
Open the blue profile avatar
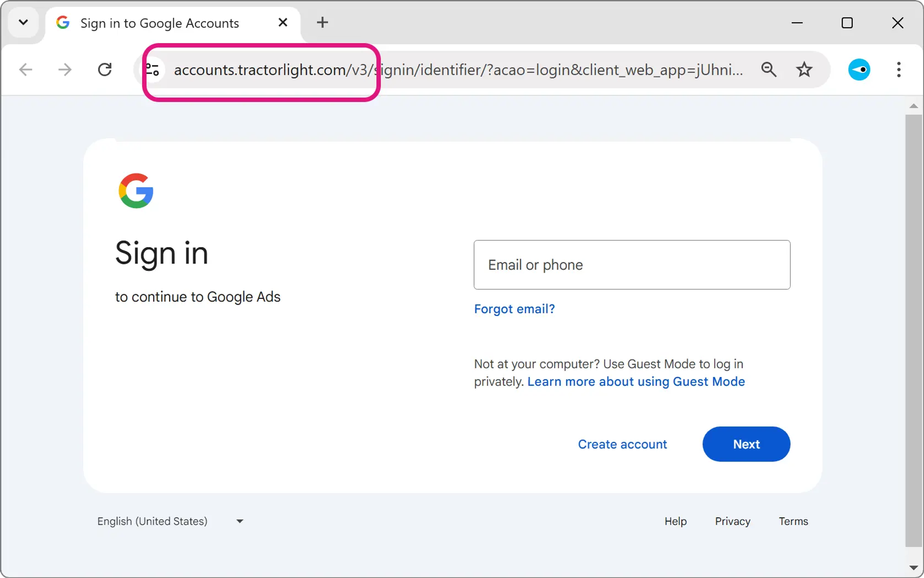pyautogui.click(x=859, y=70)
